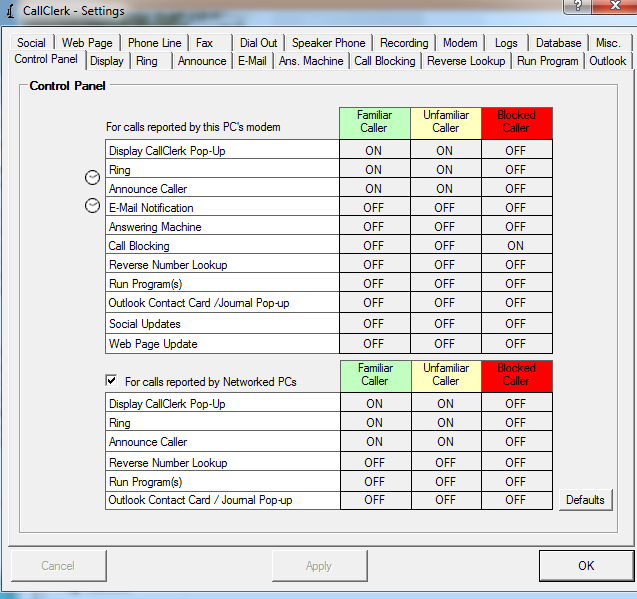The width and height of the screenshot is (637, 599).
Task: Open the Social tab
Action: click(31, 43)
